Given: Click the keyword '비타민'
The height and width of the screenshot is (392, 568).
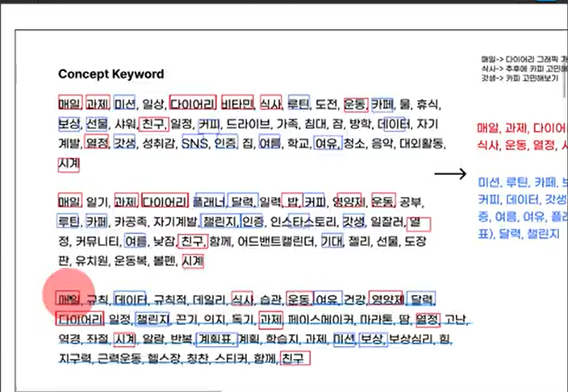Looking at the screenshot, I should click(237, 104).
